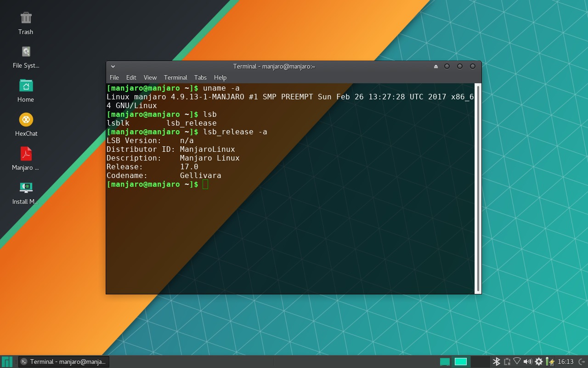The height and width of the screenshot is (368, 588).
Task: Open the Terminal menu
Action: [175, 77]
